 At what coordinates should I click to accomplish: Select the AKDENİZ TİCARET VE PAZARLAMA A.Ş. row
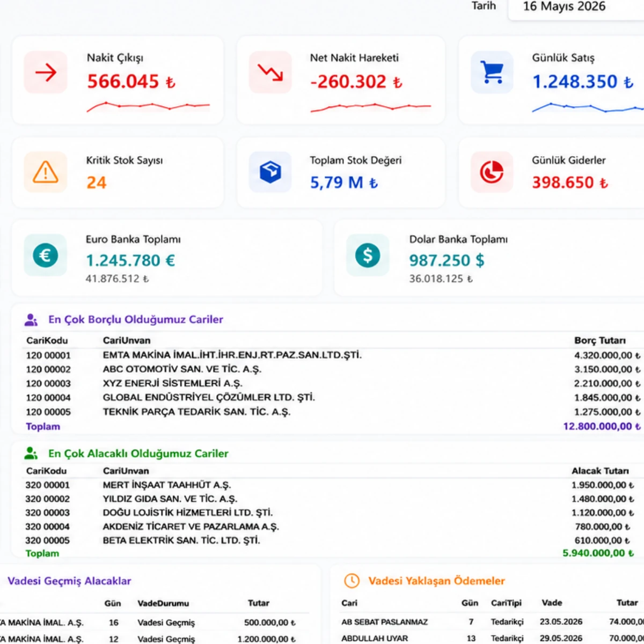click(x=330, y=526)
